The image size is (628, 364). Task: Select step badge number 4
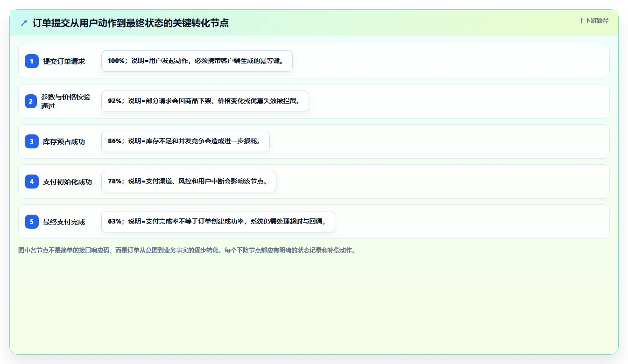[x=32, y=182]
